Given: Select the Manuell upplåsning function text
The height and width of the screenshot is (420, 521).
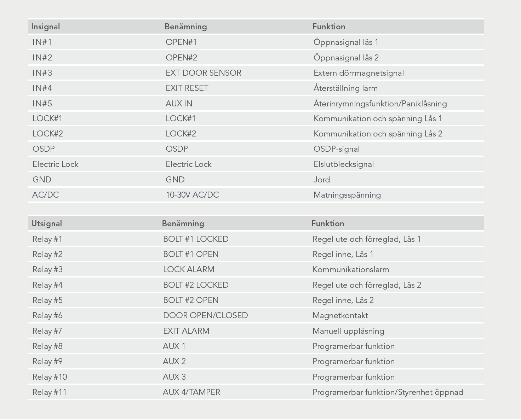Looking at the screenshot, I should (348, 331).
